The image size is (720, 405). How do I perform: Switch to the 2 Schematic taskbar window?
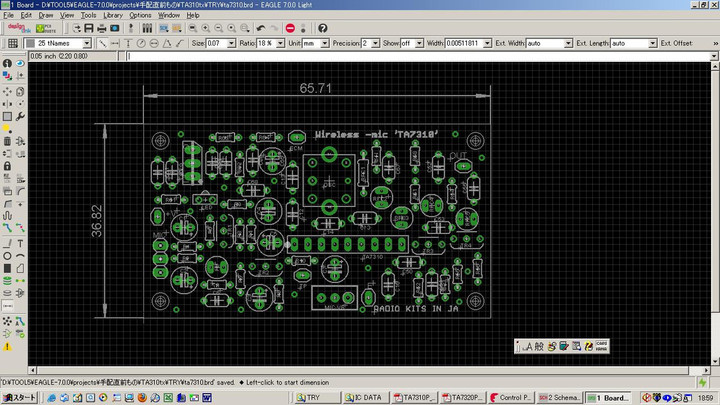(x=560, y=397)
